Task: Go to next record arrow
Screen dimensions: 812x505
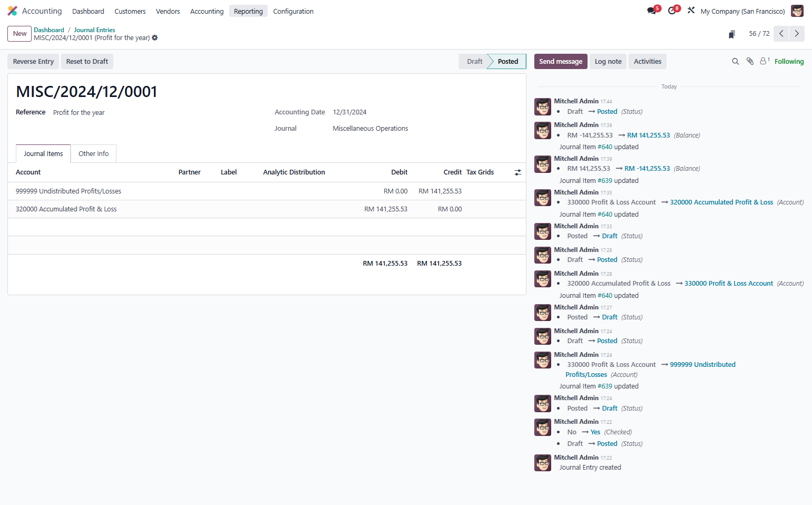Action: pos(797,34)
